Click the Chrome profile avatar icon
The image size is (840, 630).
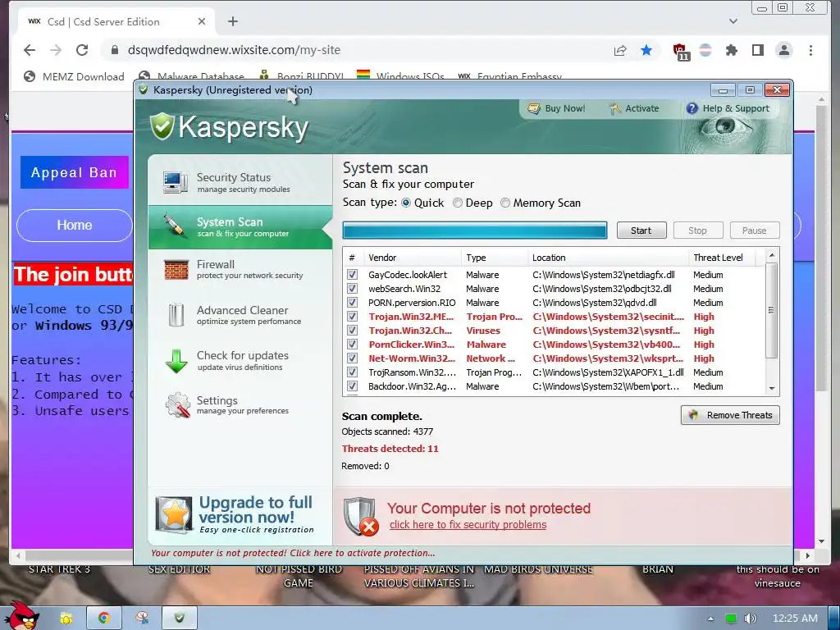pos(783,50)
